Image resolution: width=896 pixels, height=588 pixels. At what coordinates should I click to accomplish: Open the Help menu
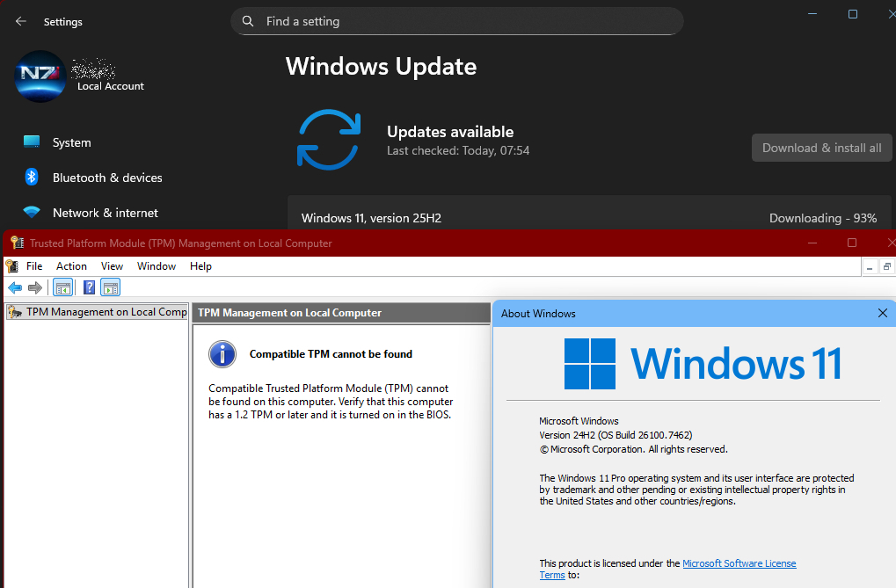click(x=200, y=266)
